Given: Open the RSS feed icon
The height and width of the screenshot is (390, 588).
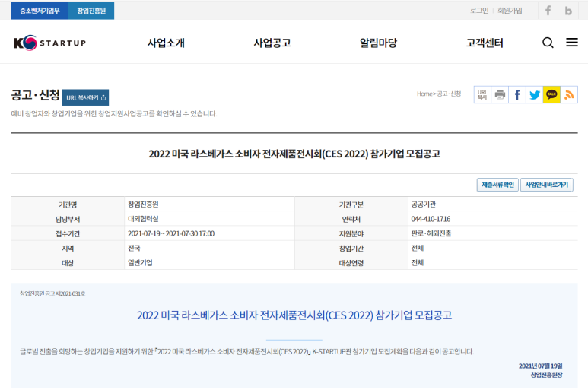Looking at the screenshot, I should coord(569,95).
